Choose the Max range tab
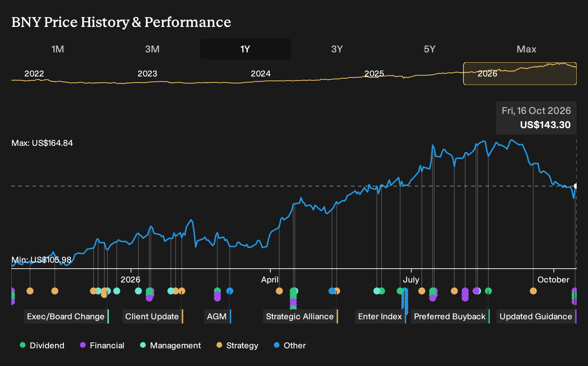Image resolution: width=588 pixels, height=366 pixels. click(526, 49)
